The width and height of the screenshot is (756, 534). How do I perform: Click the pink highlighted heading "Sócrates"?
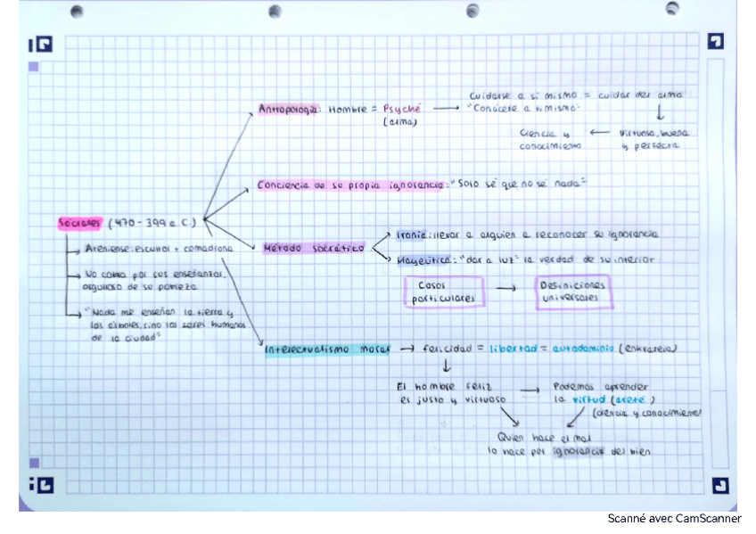tap(79, 223)
